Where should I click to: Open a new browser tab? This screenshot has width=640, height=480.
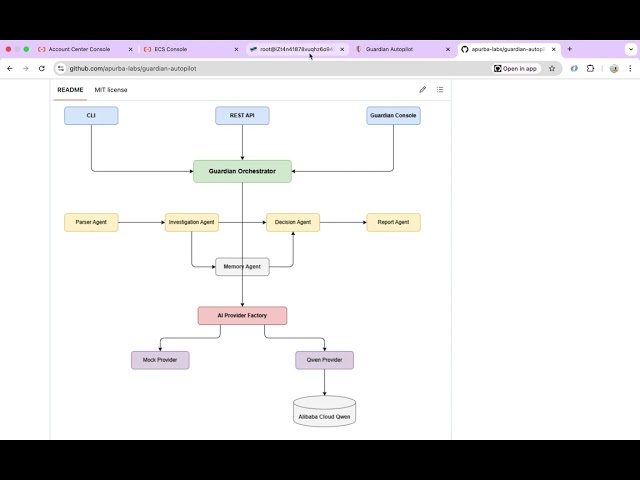(x=569, y=49)
